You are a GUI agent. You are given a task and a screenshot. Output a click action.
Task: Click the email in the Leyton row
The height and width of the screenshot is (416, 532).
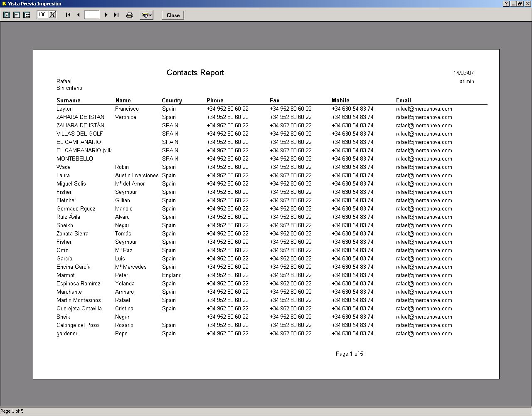[424, 109]
